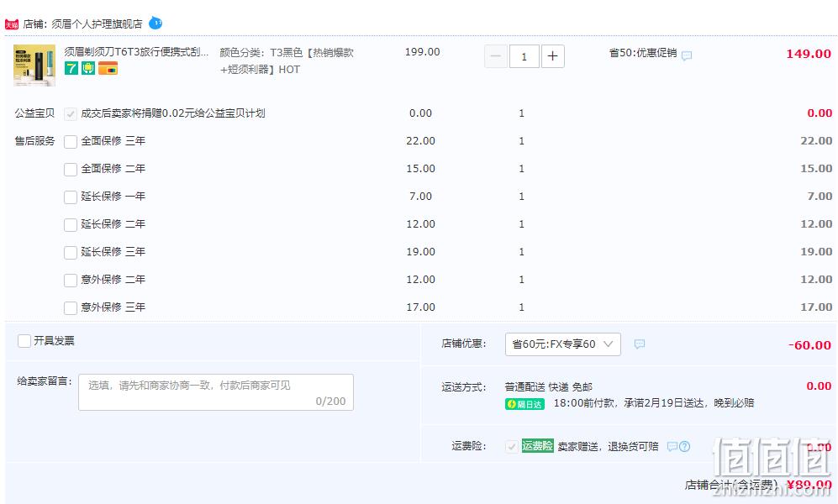
Task: Check 延长保修 一年 warranty option
Action: tap(71, 197)
